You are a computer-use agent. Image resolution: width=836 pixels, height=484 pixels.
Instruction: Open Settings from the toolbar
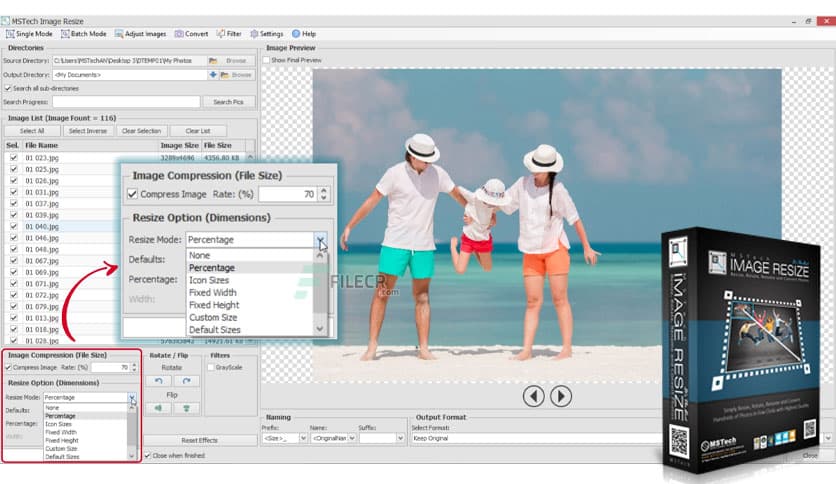267,34
